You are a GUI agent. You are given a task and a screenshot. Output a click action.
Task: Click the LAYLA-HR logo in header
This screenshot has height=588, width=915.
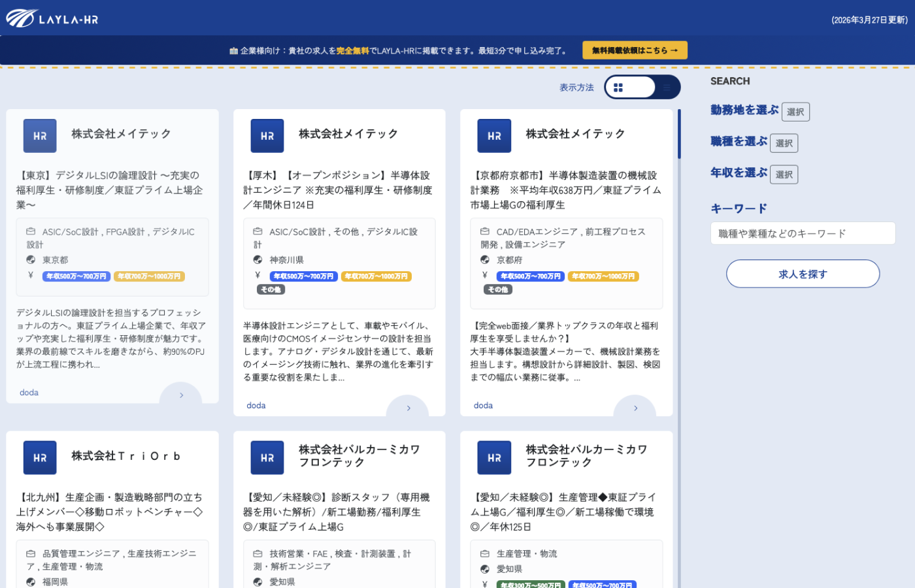(x=52, y=18)
